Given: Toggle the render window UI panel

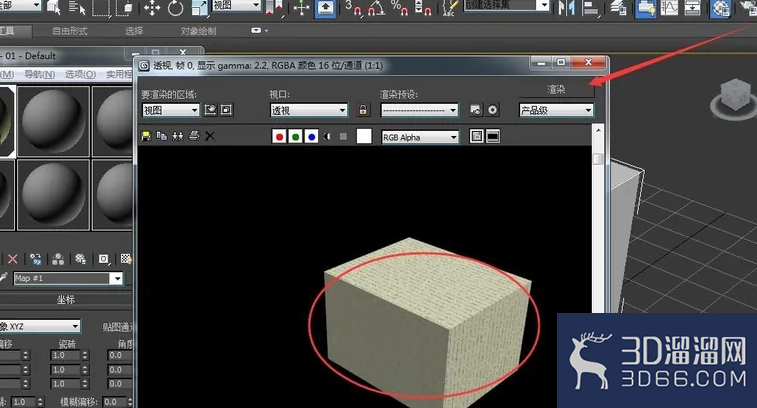Looking at the screenshot, I should [x=492, y=137].
